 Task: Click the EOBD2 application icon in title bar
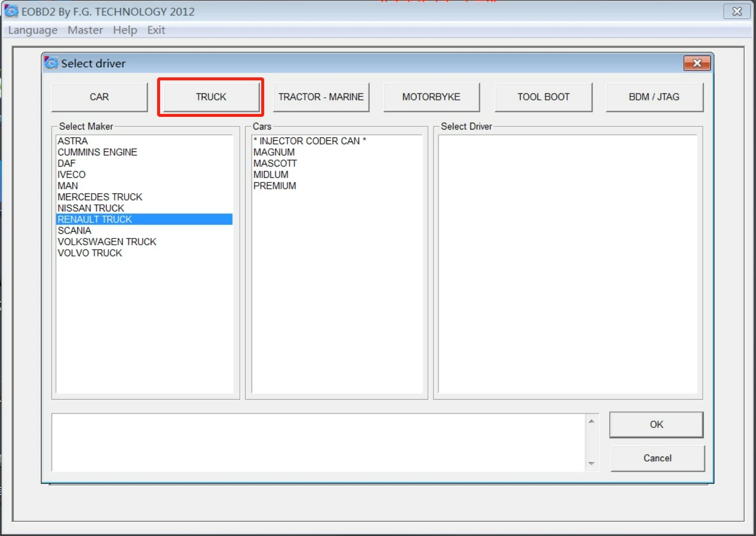click(x=11, y=11)
